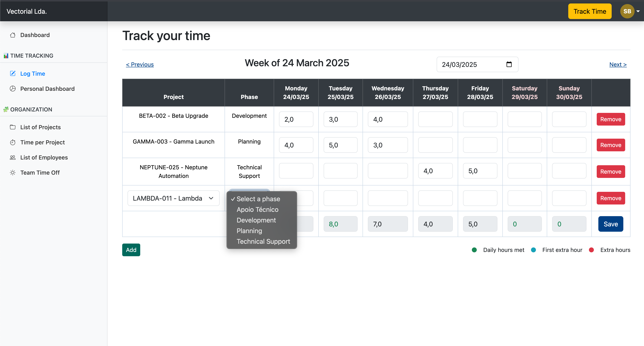Choose Development in the open phase menu
Viewport: 644px width, 346px height.
(256, 220)
